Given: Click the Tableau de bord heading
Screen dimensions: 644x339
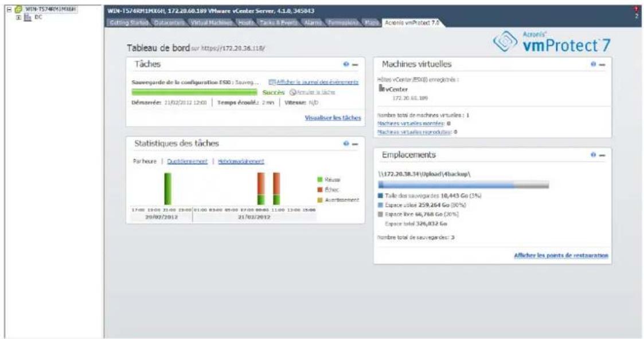Looking at the screenshot, I should (x=158, y=48).
